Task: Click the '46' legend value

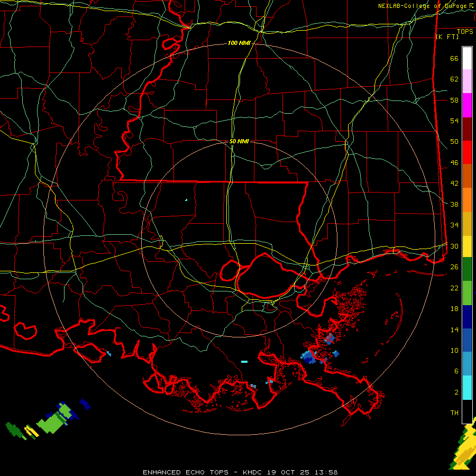Action: coord(454,163)
